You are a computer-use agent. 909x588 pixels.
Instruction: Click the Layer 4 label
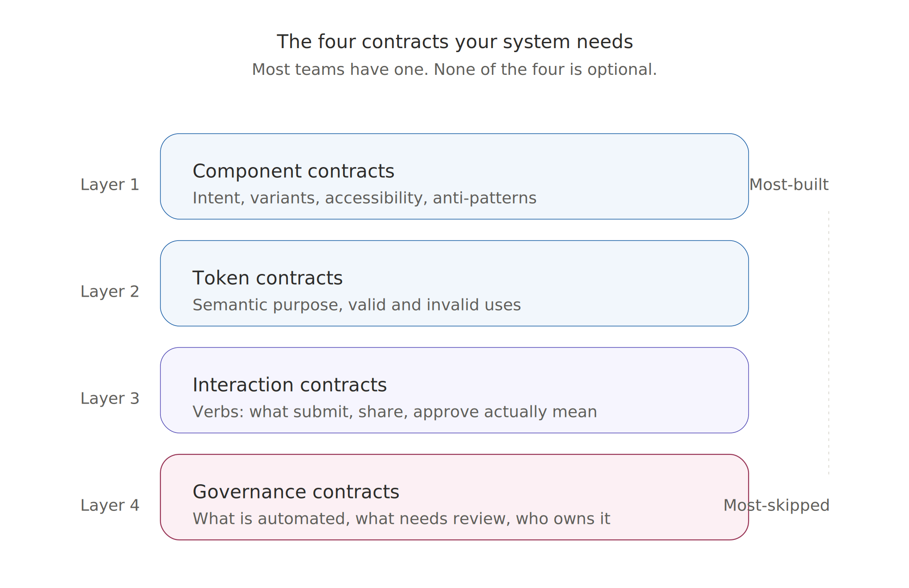[x=110, y=505]
